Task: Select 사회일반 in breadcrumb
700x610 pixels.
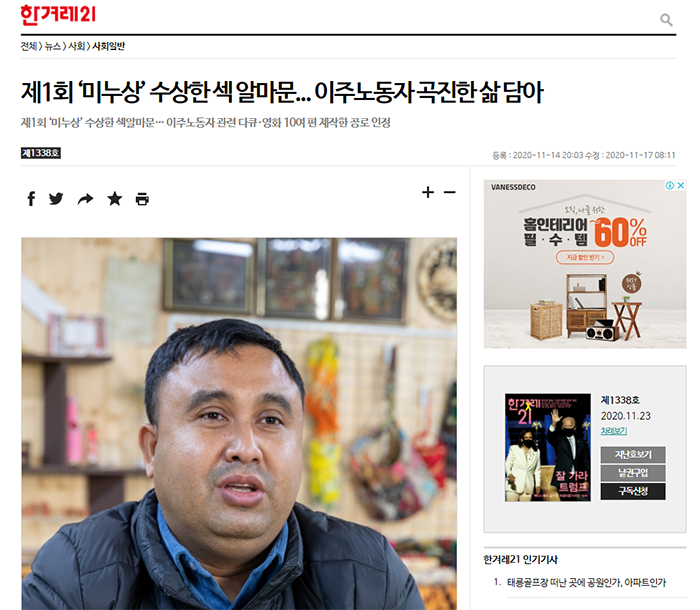Action: (x=108, y=46)
